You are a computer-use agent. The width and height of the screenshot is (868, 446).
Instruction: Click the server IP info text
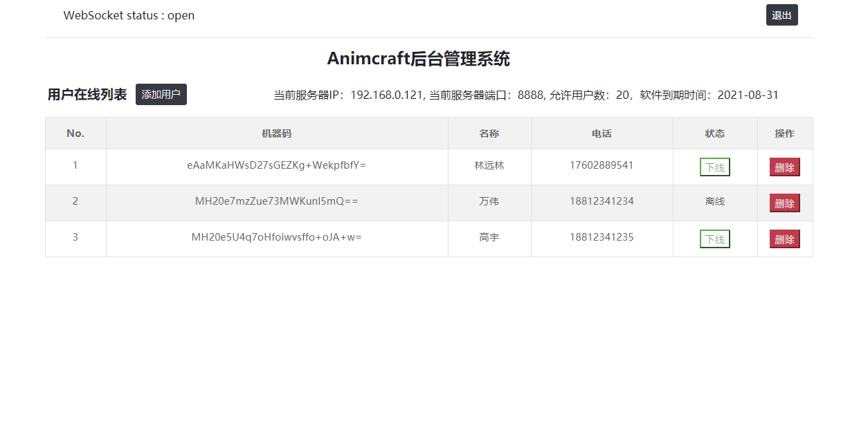(x=526, y=95)
